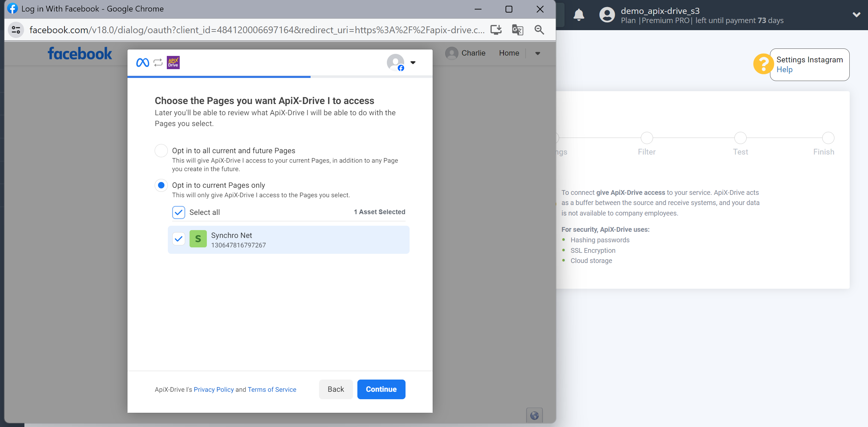Toggle the Select all checkbox
This screenshot has width=868, height=427.
tap(178, 212)
